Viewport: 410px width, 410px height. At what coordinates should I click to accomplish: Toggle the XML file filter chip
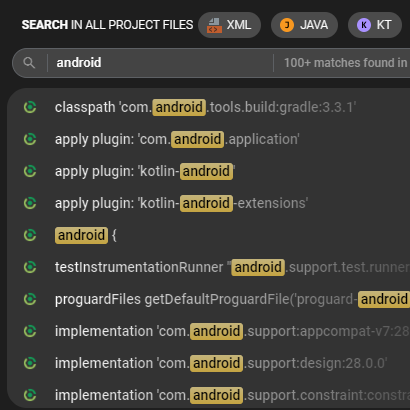pyautogui.click(x=229, y=25)
